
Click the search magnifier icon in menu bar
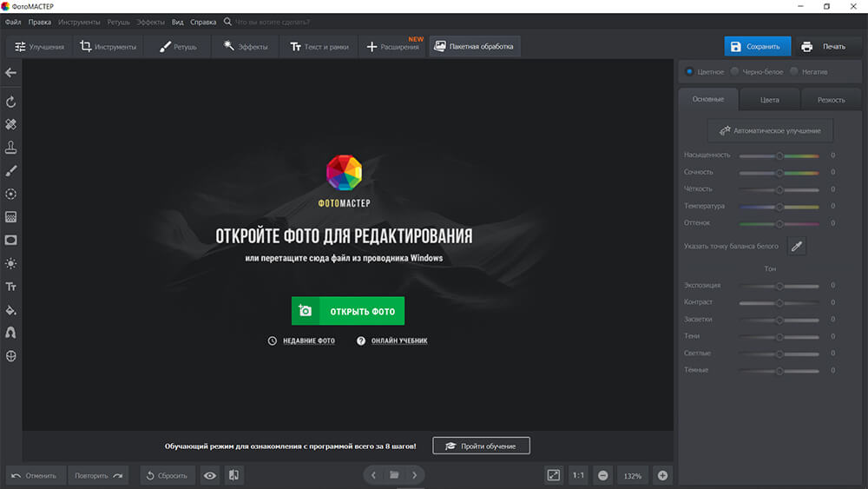point(227,22)
